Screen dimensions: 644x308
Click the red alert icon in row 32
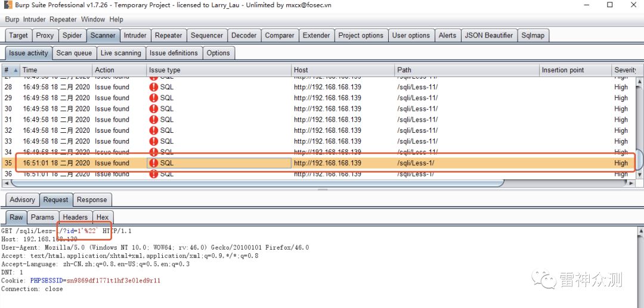(x=154, y=130)
